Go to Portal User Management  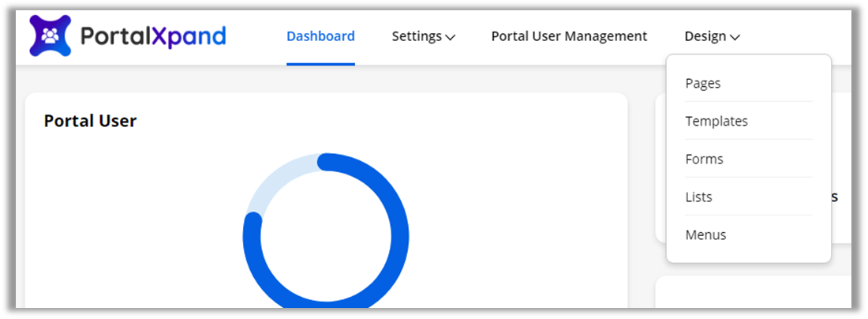(x=569, y=36)
